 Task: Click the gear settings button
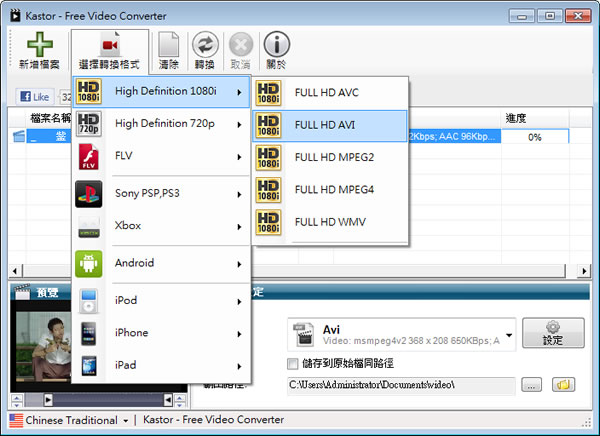point(553,333)
